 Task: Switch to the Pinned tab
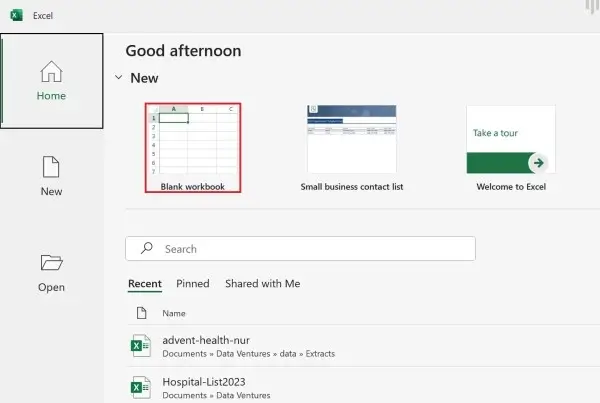click(193, 284)
